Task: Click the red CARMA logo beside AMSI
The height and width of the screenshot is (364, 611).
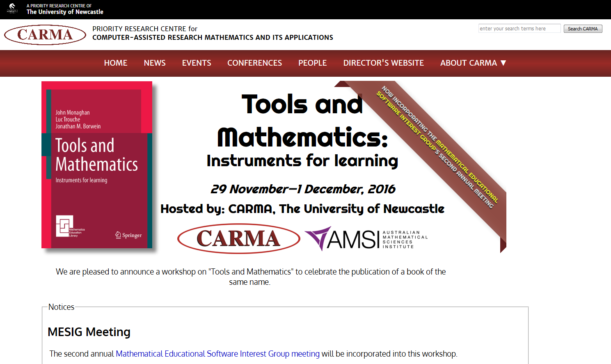Action: point(238,238)
